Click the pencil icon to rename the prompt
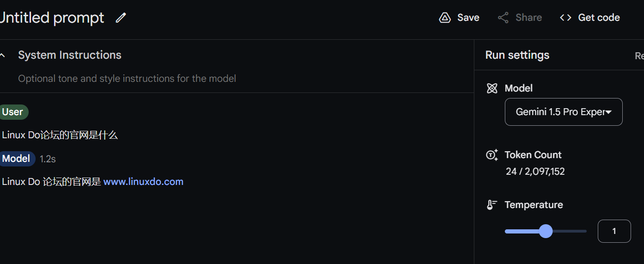 coord(121,18)
